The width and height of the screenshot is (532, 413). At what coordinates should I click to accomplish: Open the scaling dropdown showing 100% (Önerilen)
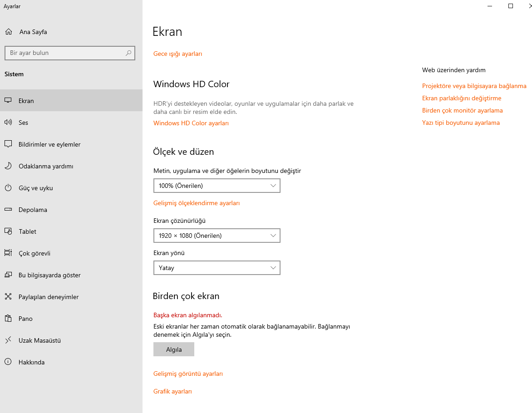tap(217, 186)
